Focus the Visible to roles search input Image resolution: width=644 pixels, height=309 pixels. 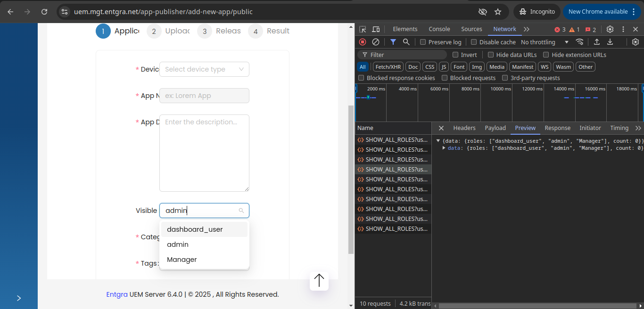(204, 211)
